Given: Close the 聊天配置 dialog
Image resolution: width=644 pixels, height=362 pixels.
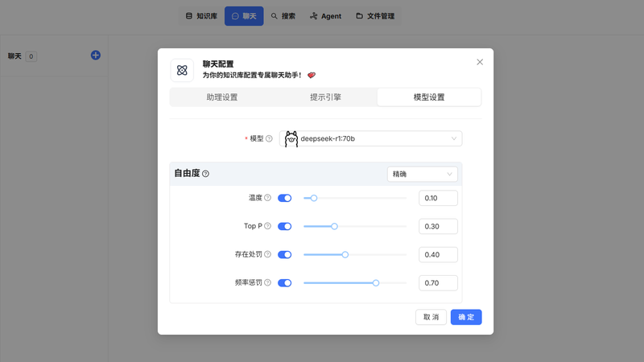Looking at the screenshot, I should tap(480, 62).
